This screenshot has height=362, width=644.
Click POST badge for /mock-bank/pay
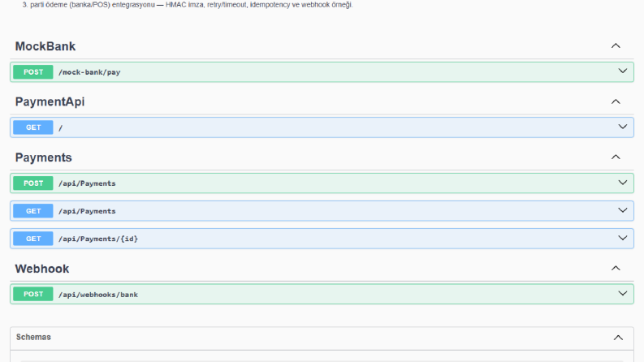click(32, 71)
